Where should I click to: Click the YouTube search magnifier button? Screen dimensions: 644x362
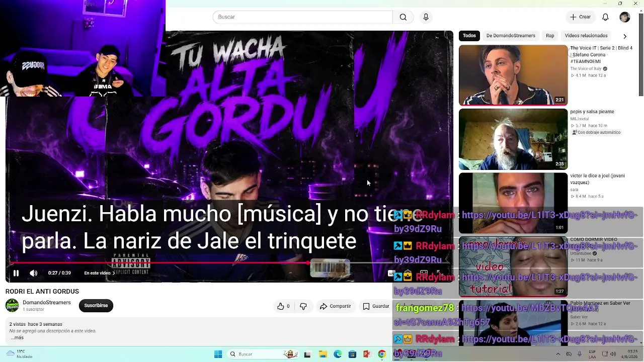[403, 17]
